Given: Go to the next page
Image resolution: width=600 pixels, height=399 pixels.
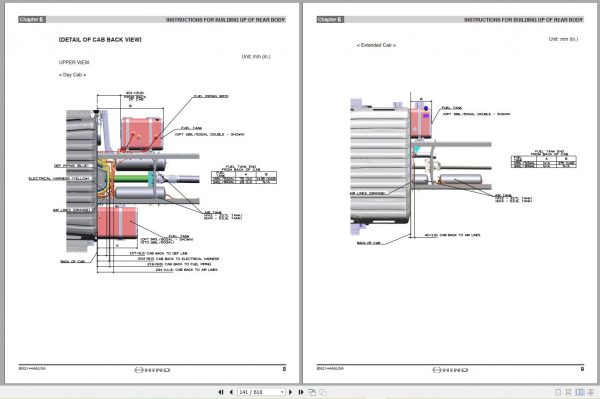Looking at the screenshot, I should click(290, 392).
